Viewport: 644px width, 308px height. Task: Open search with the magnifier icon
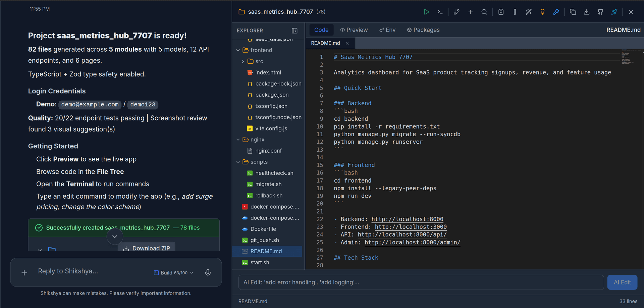coord(484,12)
